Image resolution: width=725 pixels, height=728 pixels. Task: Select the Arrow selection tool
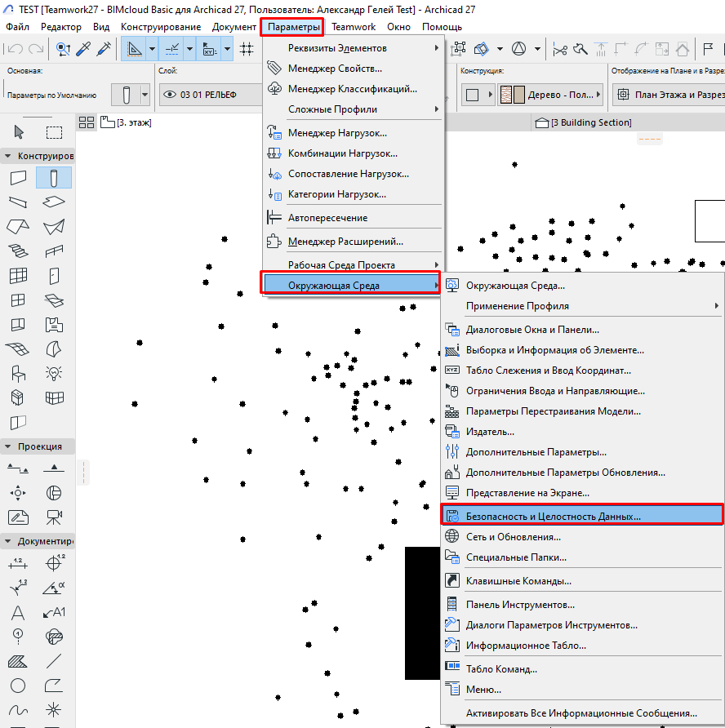(18, 132)
